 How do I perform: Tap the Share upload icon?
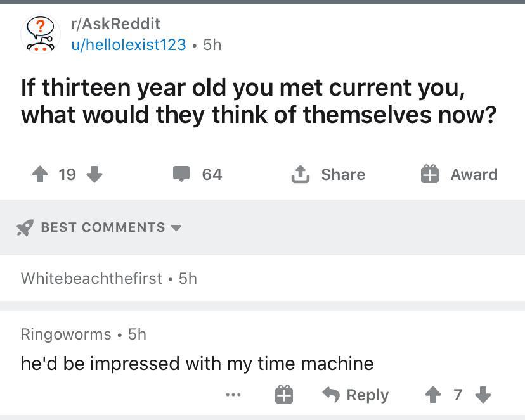299,174
